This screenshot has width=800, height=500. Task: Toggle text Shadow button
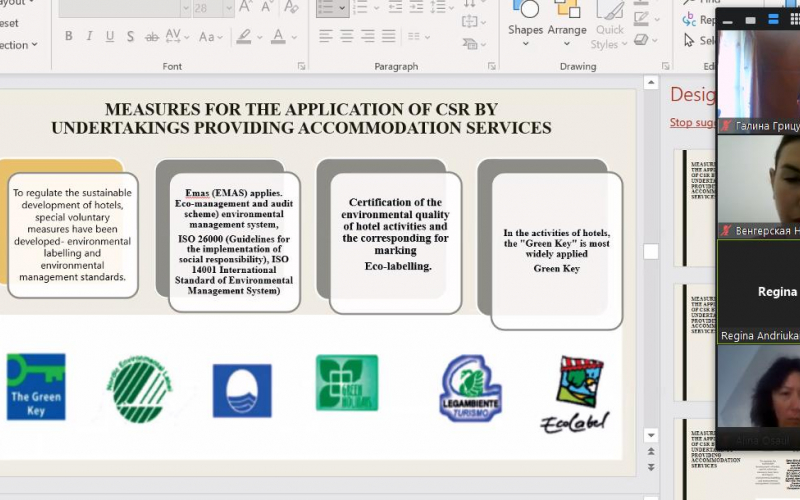[x=131, y=36]
